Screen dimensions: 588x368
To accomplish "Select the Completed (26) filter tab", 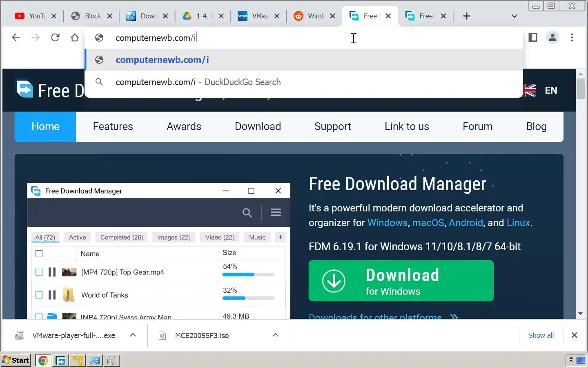I will (x=122, y=237).
